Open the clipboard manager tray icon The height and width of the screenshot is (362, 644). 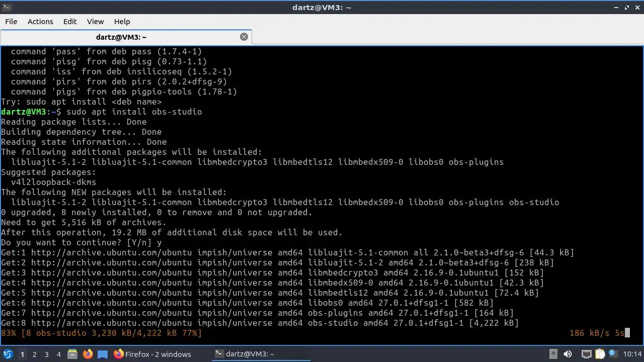(601, 354)
